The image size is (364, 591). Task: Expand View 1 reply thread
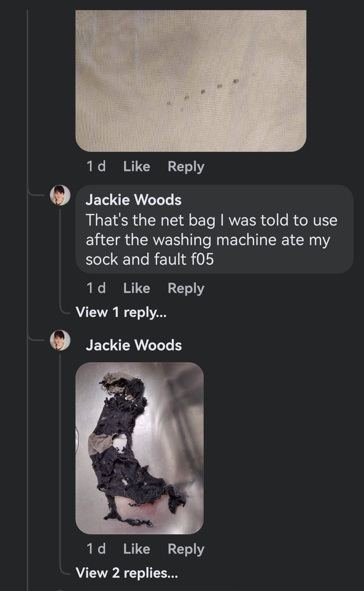[x=121, y=312]
